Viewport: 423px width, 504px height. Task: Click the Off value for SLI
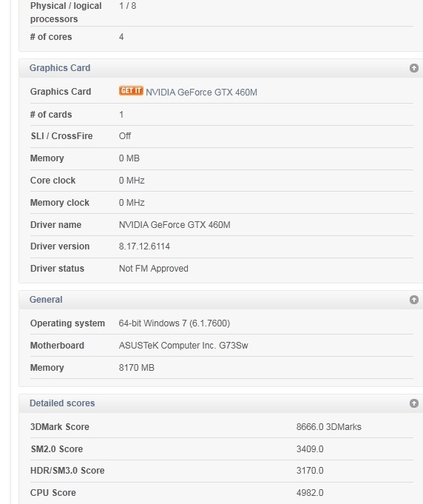[x=125, y=136]
